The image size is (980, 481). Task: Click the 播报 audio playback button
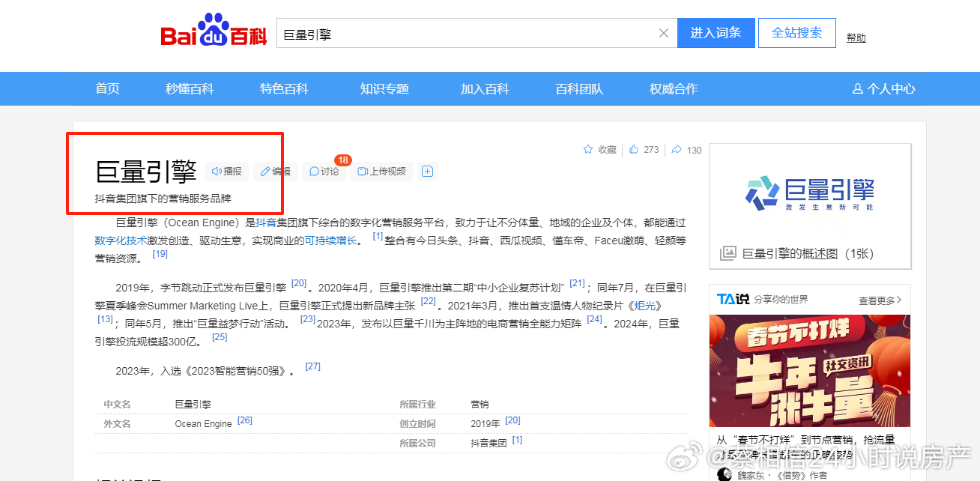(227, 172)
